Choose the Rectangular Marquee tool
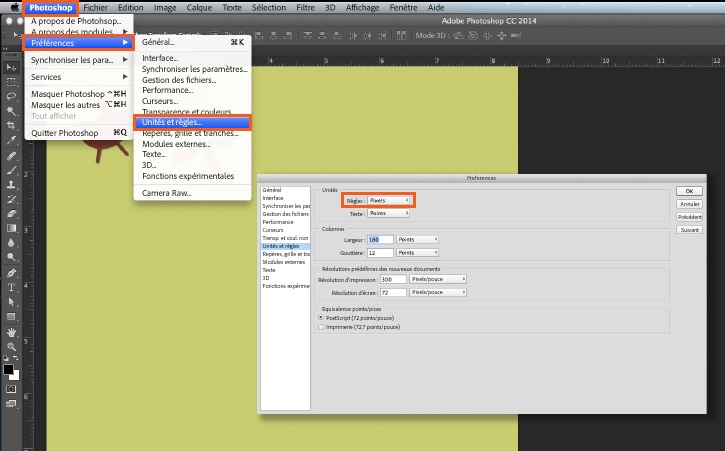The image size is (725, 451). [x=11, y=82]
